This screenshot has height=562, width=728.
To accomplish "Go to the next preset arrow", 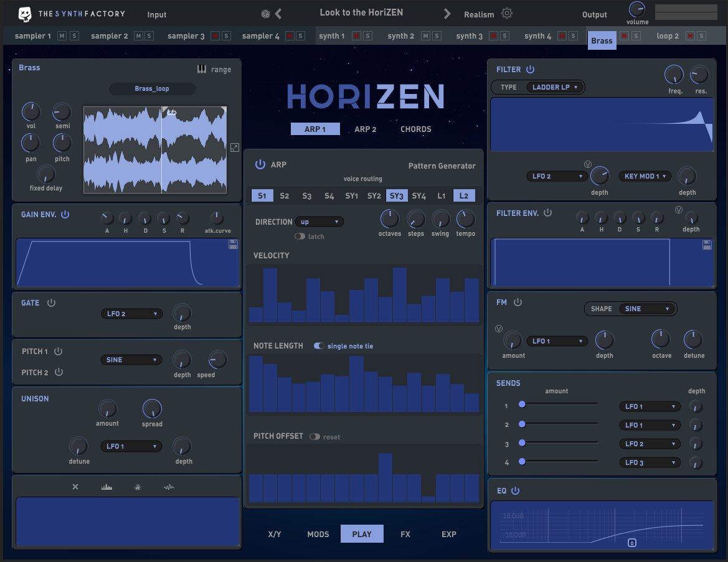I will point(447,14).
